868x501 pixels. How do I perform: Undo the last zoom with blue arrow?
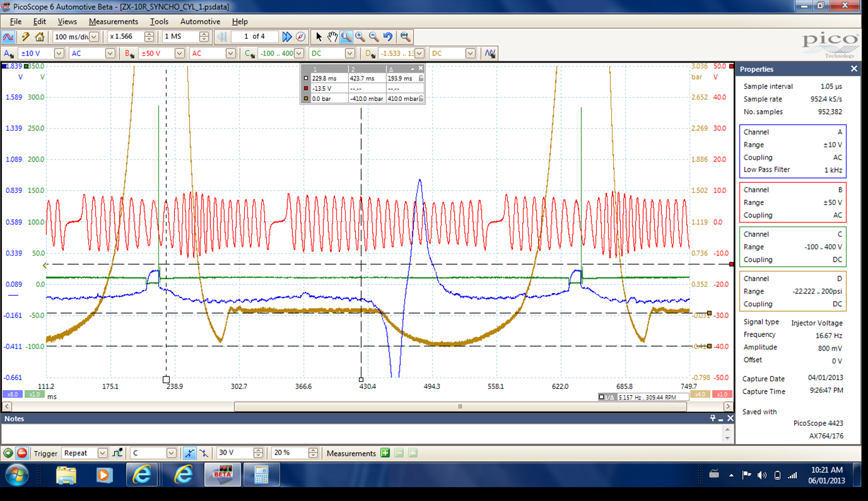[388, 37]
